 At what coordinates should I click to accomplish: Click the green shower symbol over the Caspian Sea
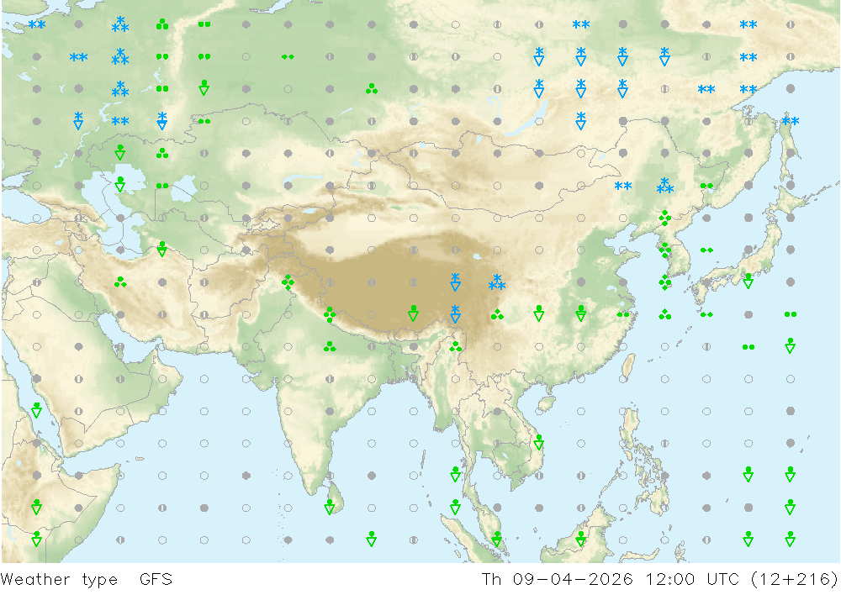(120, 184)
